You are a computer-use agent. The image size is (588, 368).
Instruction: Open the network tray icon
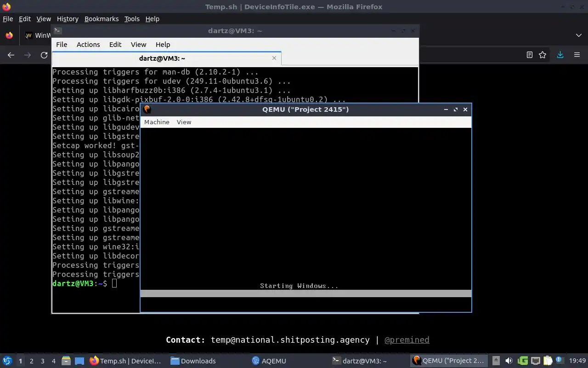(536, 361)
